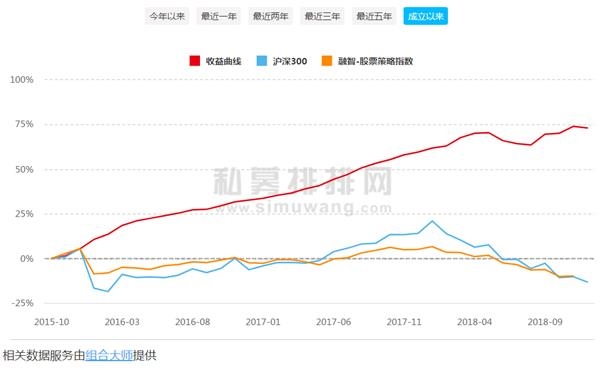
Task: Click the blue 沪深300 line's lowest trough
Action: coord(108,292)
